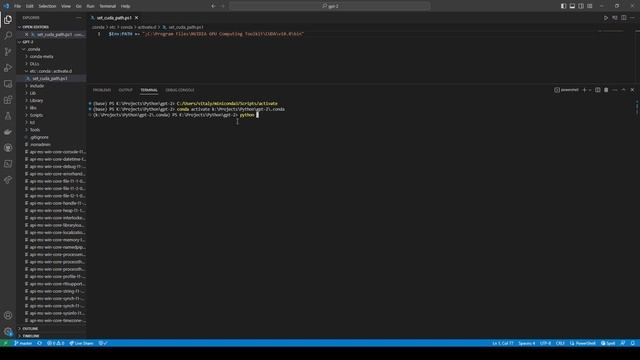The width and height of the screenshot is (640, 360).
Task: Open the View menu
Action: [x=66, y=6]
